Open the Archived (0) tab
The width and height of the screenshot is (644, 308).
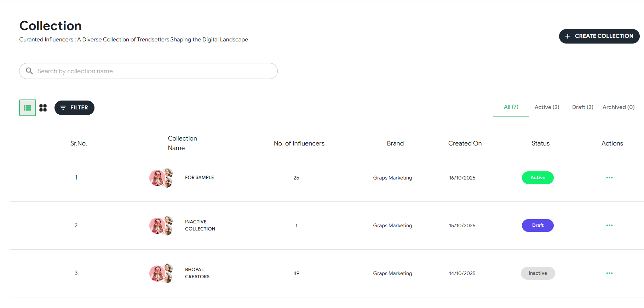(x=618, y=107)
